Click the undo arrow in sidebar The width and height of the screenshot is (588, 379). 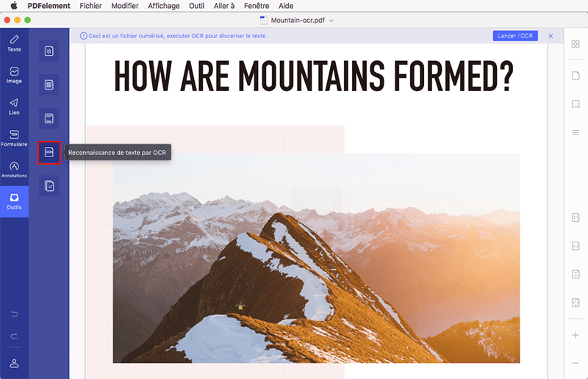click(14, 314)
